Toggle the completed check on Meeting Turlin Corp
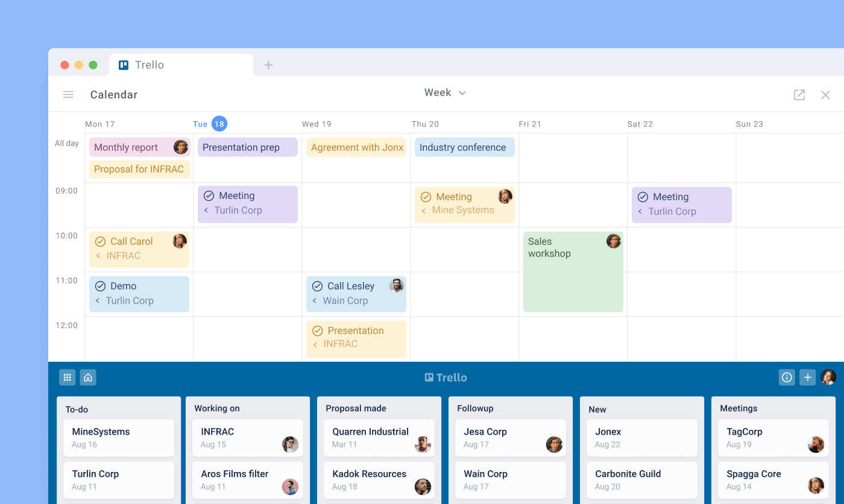 coord(209,196)
